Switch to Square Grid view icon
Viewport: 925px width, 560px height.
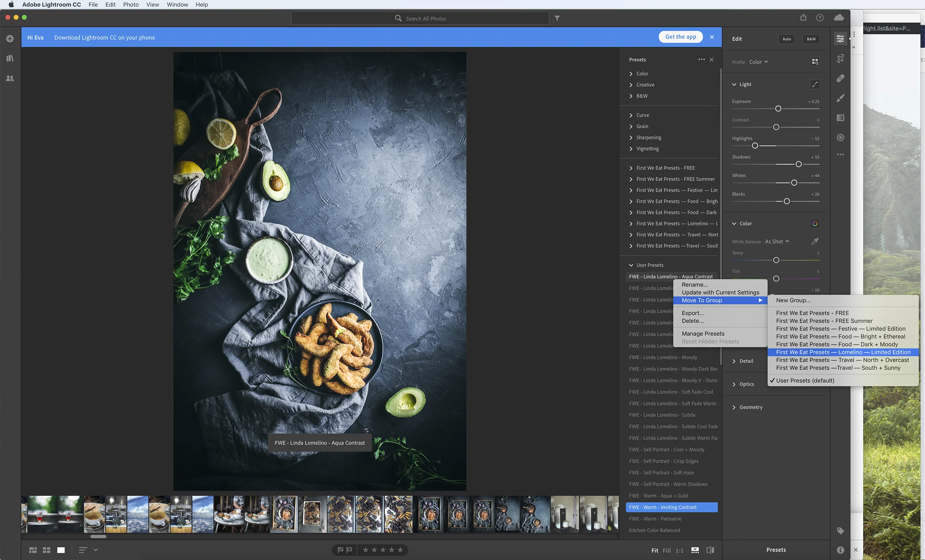(x=47, y=550)
